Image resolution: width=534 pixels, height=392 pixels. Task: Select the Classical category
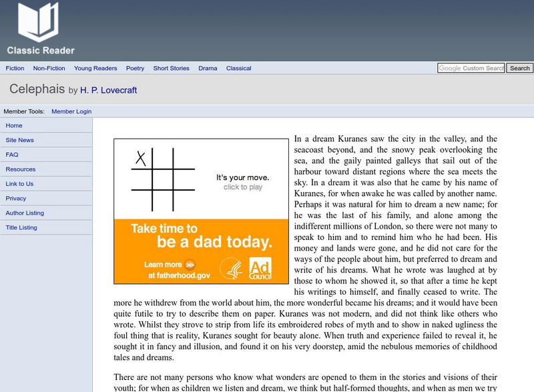click(x=238, y=68)
